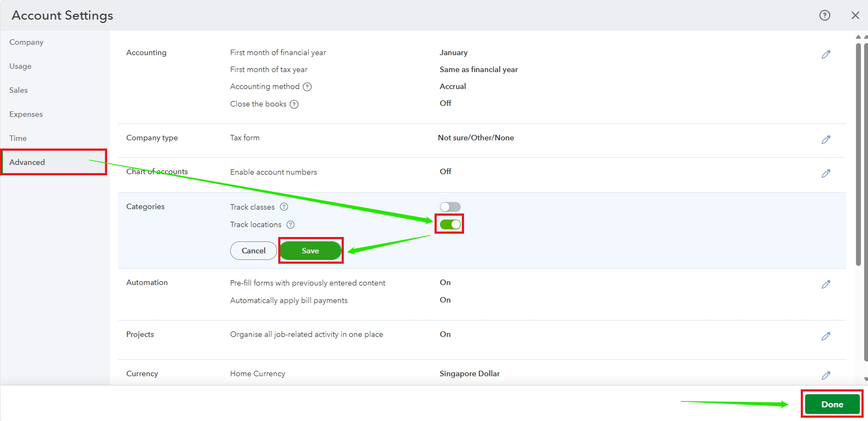Viewport: 868px width, 421px height.
Task: Show help for Accounting method
Action: [x=307, y=87]
